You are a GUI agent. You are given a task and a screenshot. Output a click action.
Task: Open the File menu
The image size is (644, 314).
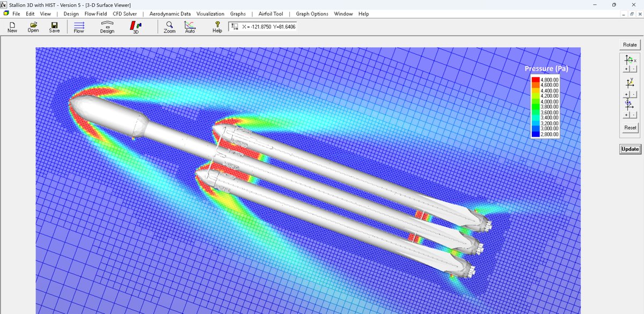click(x=16, y=13)
